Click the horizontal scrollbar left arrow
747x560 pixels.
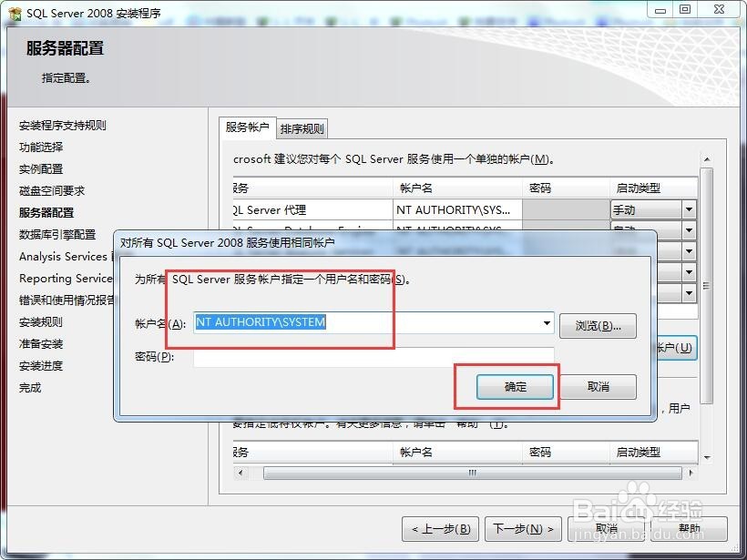(x=240, y=473)
